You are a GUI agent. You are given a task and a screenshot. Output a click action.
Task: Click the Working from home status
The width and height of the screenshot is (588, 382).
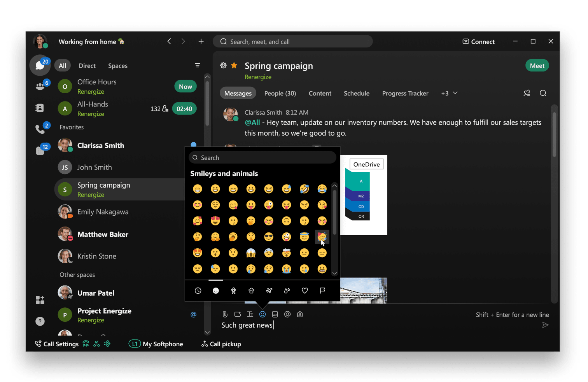point(91,42)
